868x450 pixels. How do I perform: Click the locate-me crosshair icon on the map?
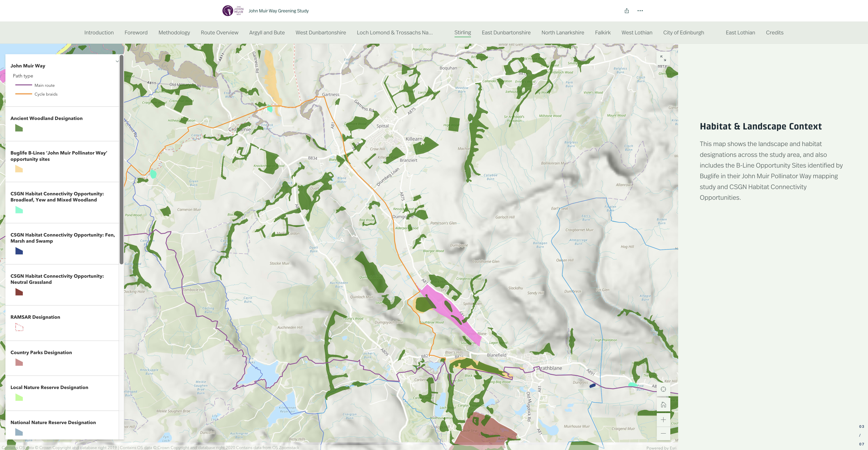point(663,389)
